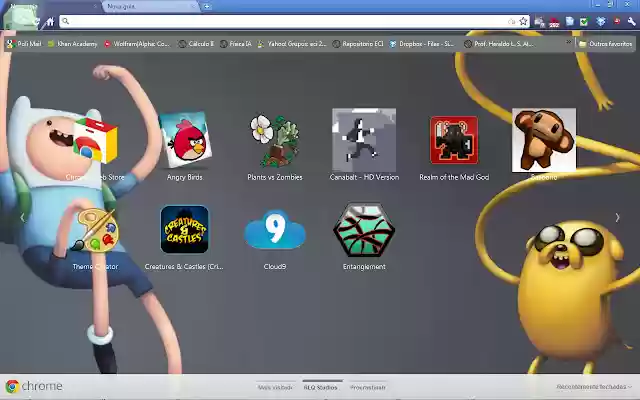Viewport: 640px width, 400px height.
Task: Go to previous apps page arrow
Action: [x=22, y=218]
